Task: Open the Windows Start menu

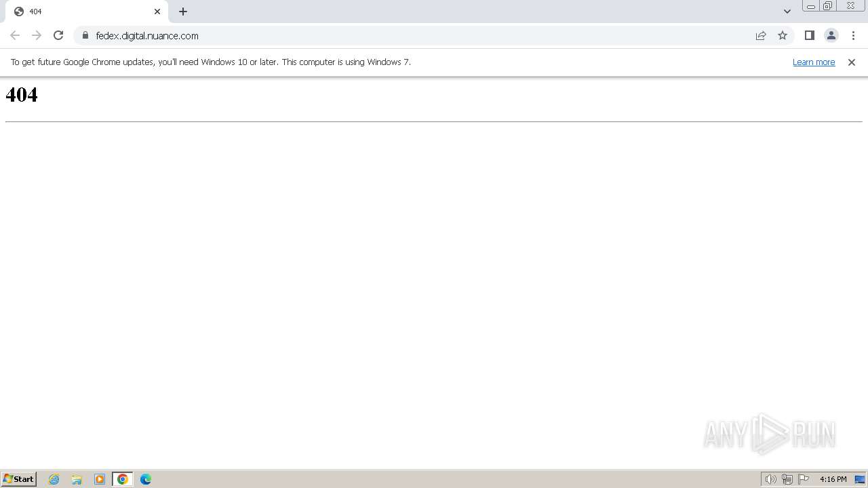Action: (x=18, y=479)
